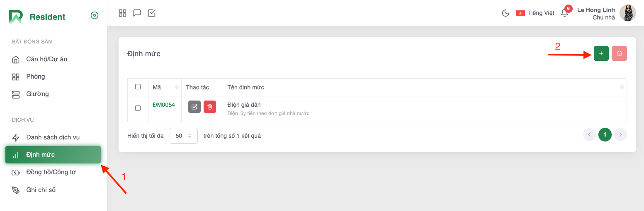Toggle the sidebar pin circle icon

95,16
